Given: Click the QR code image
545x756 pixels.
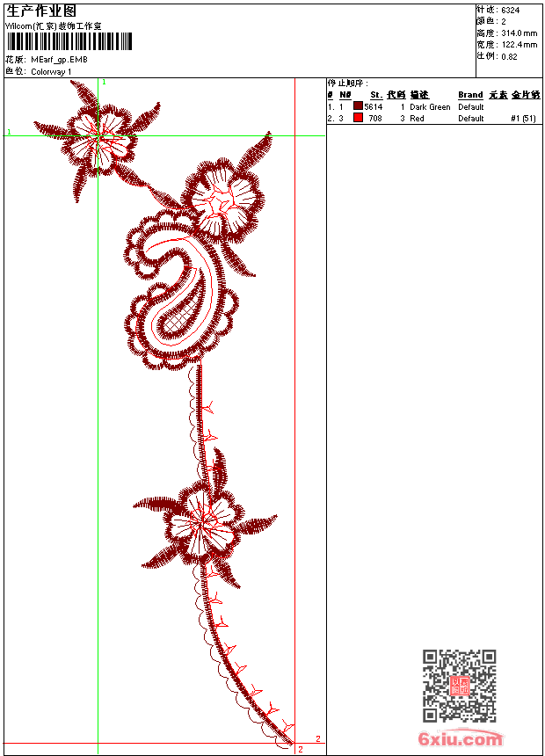Looking at the screenshot, I should click(x=460, y=686).
